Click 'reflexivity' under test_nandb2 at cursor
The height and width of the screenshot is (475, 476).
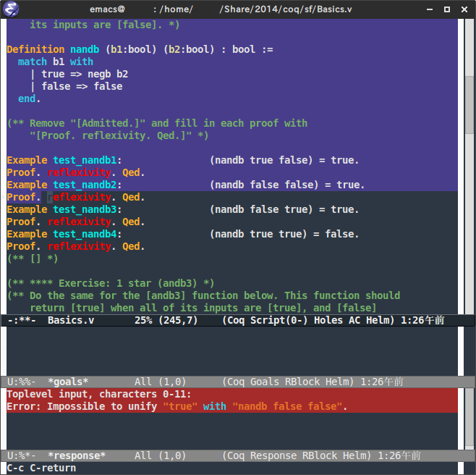80,197
